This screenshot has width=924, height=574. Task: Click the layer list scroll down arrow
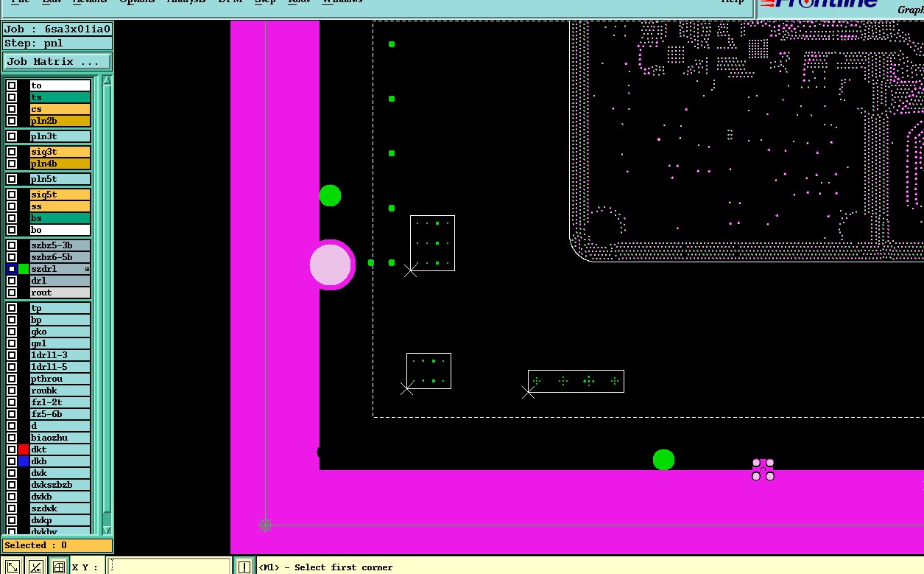[x=107, y=530]
